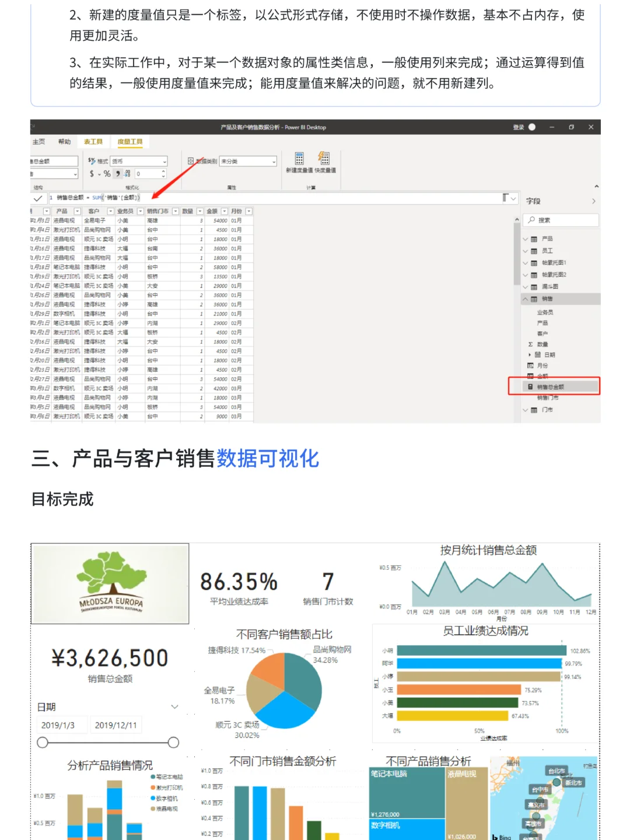
Task: Open the 日期 slicer dropdown chevron
Action: (x=174, y=706)
